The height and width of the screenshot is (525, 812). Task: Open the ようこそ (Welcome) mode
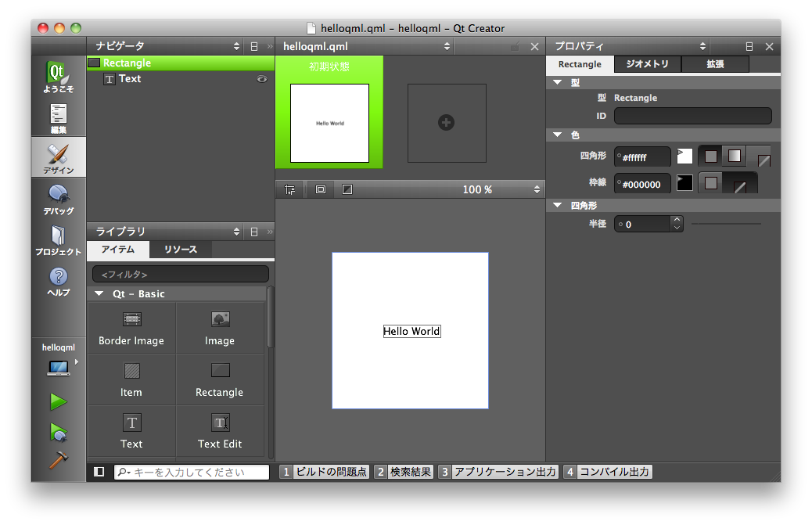pos(59,77)
